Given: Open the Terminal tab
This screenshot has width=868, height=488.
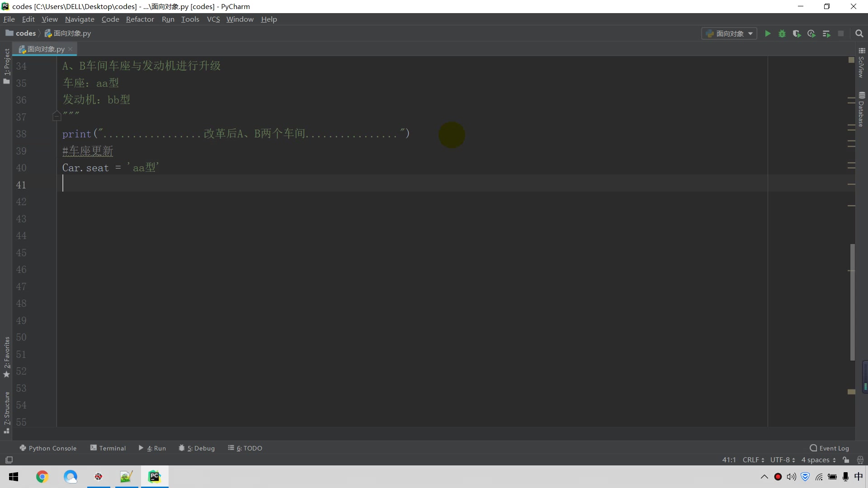Looking at the screenshot, I should pos(108,447).
